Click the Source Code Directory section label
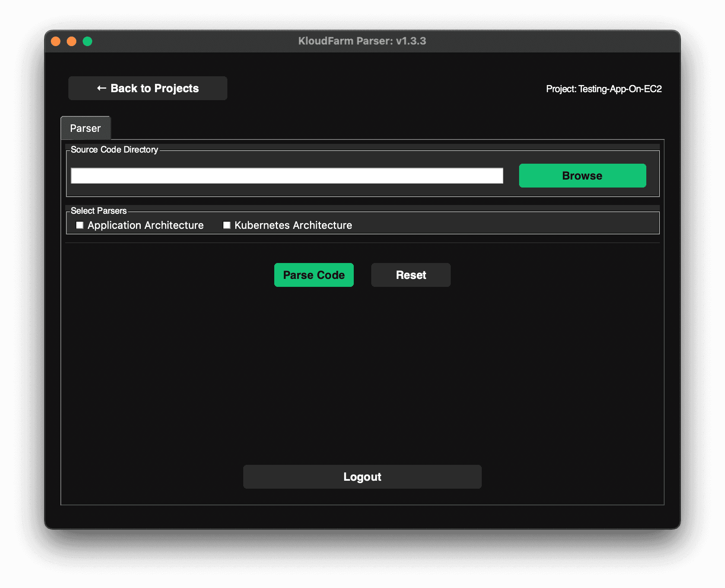Image resolution: width=725 pixels, height=588 pixels. (x=114, y=150)
